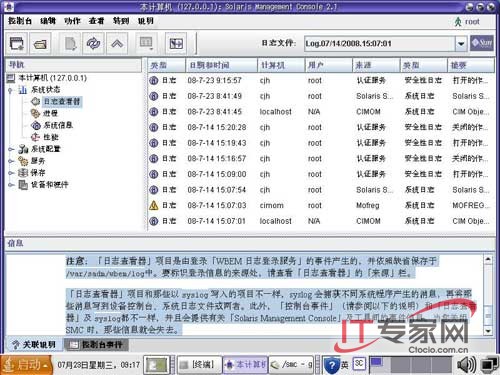The image size is (500, 375).
Task: Click the [终端] terminal taskbar button
Action: (x=199, y=365)
